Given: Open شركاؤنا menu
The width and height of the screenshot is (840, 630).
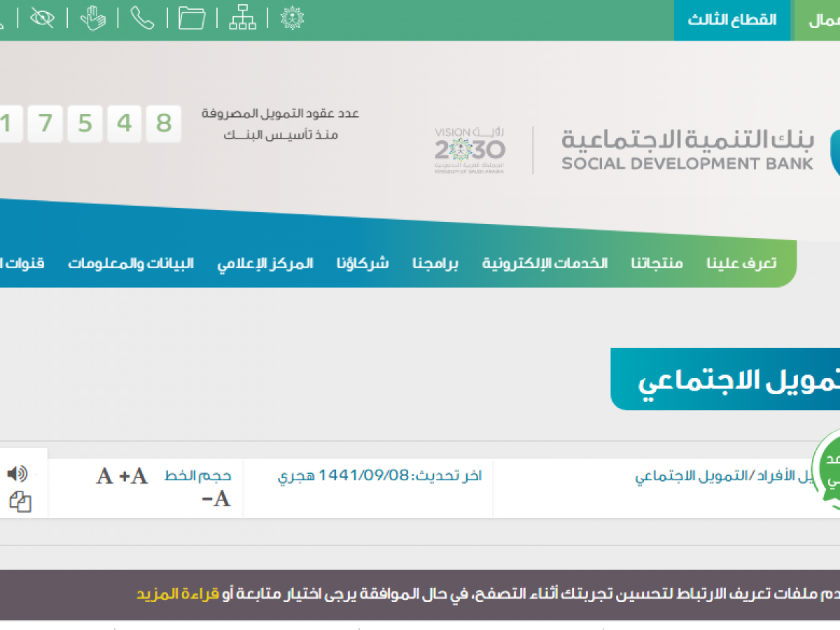Looking at the screenshot, I should [x=362, y=263].
